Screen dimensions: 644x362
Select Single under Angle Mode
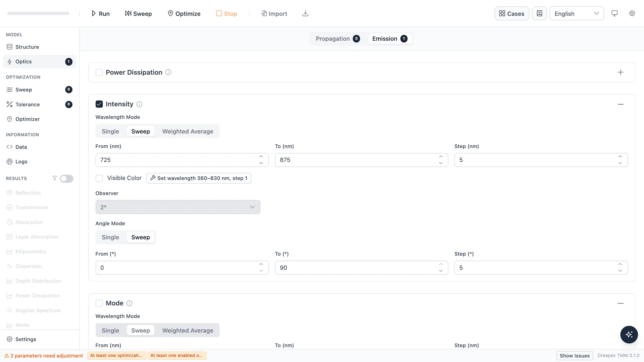110,237
